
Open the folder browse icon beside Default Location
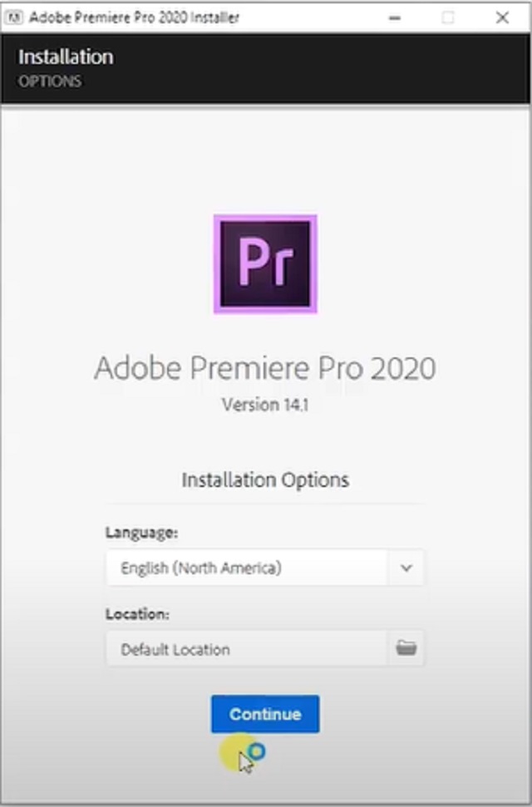[406, 649]
